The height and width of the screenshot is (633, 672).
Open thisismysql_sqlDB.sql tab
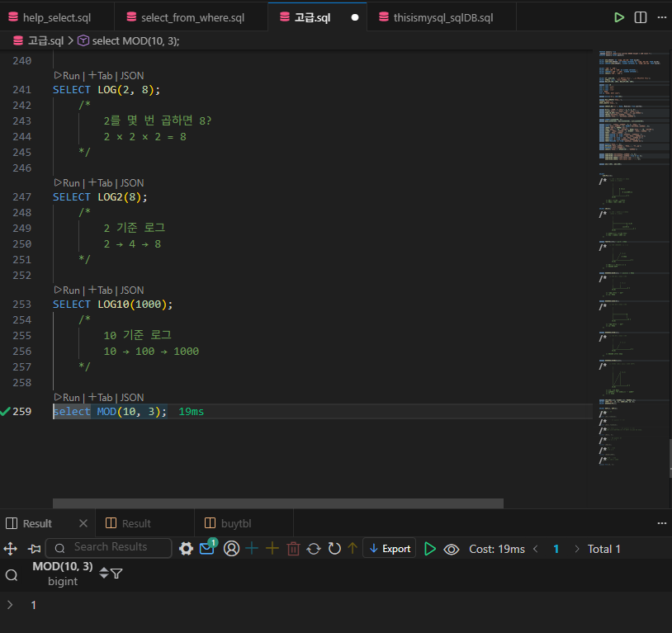(x=443, y=17)
